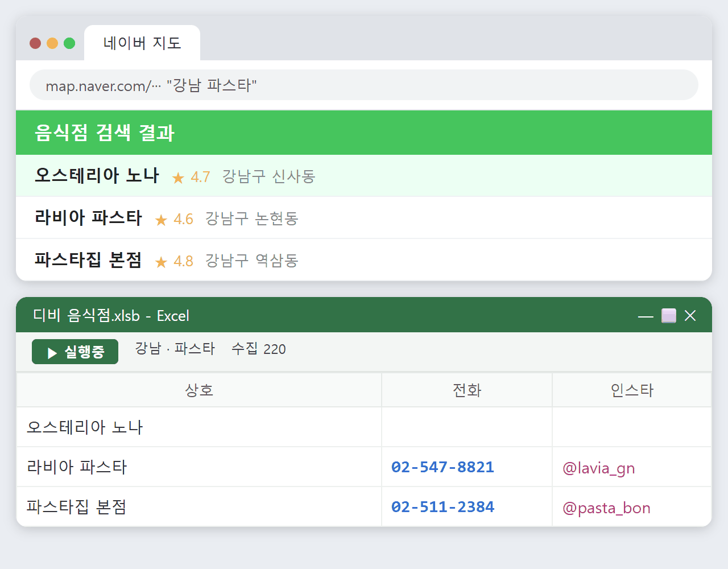Screen dimensions: 728x569
Task: Click the star rating 4.8 for 파스타집 본점
Action: pos(174,261)
